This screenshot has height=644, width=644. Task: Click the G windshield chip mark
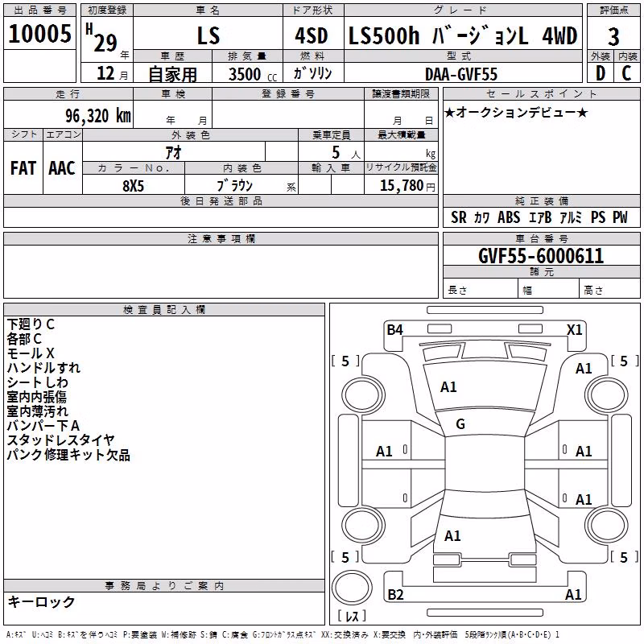pyautogui.click(x=460, y=424)
